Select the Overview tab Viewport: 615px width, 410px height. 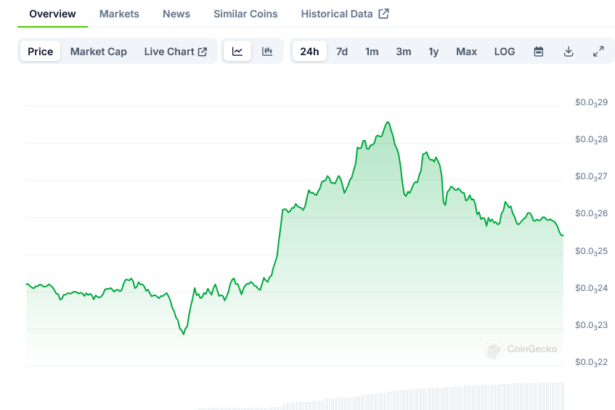(52, 14)
